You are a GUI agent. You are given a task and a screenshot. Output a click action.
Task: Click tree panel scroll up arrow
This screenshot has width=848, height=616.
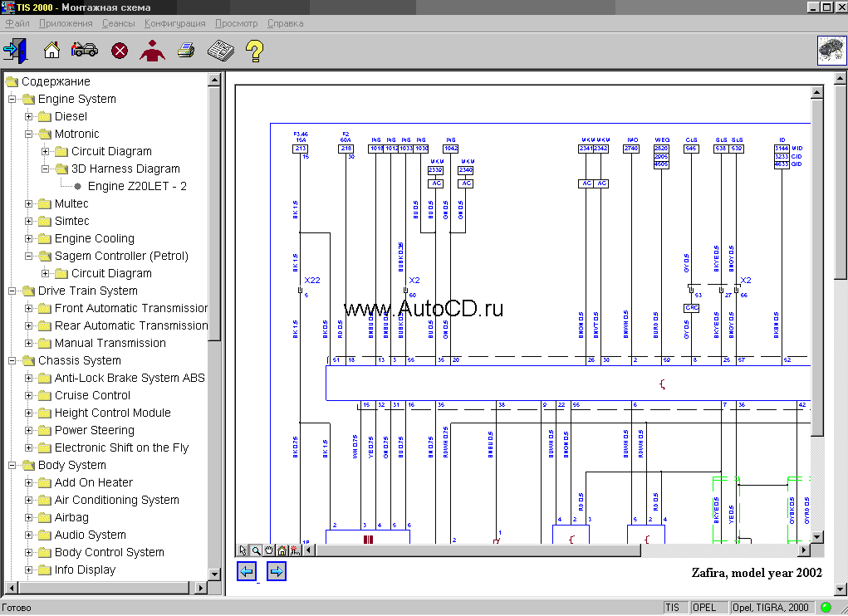214,80
